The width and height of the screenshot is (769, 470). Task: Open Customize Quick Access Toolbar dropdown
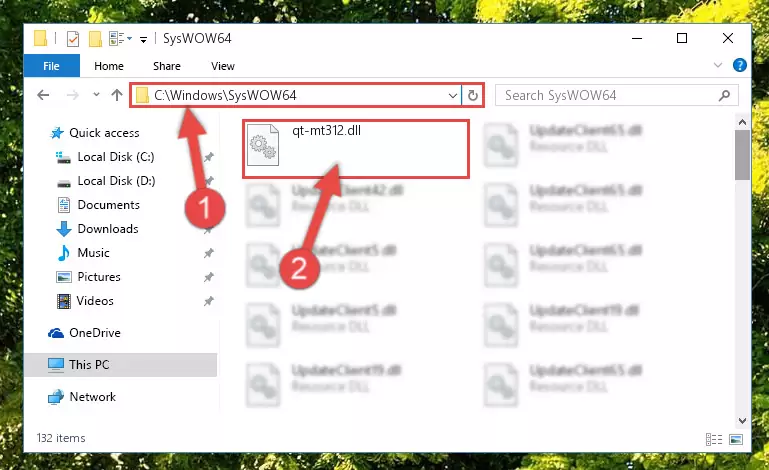tap(143, 39)
